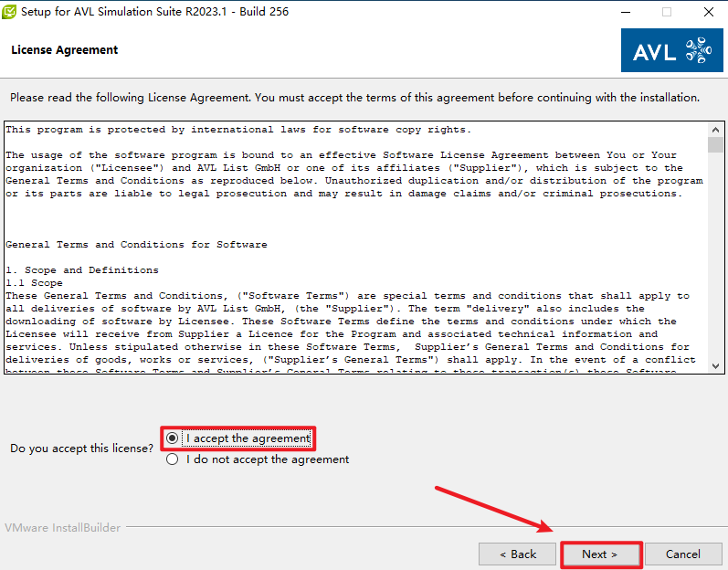Viewport: 728px width, 570px height.
Task: Close the AVL setup window
Action: coord(709,12)
